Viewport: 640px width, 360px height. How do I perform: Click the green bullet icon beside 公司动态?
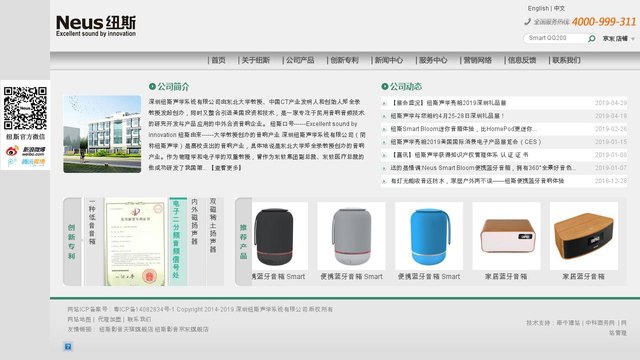point(384,87)
